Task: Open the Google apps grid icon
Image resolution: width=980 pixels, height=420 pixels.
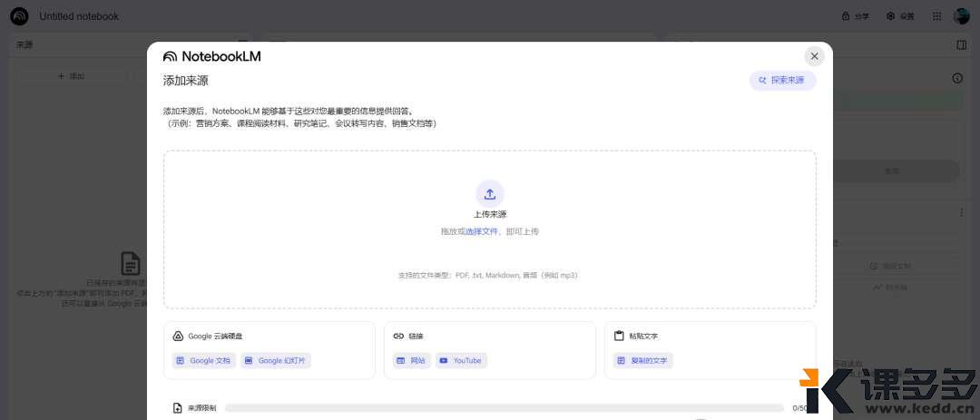Action: pos(936,16)
